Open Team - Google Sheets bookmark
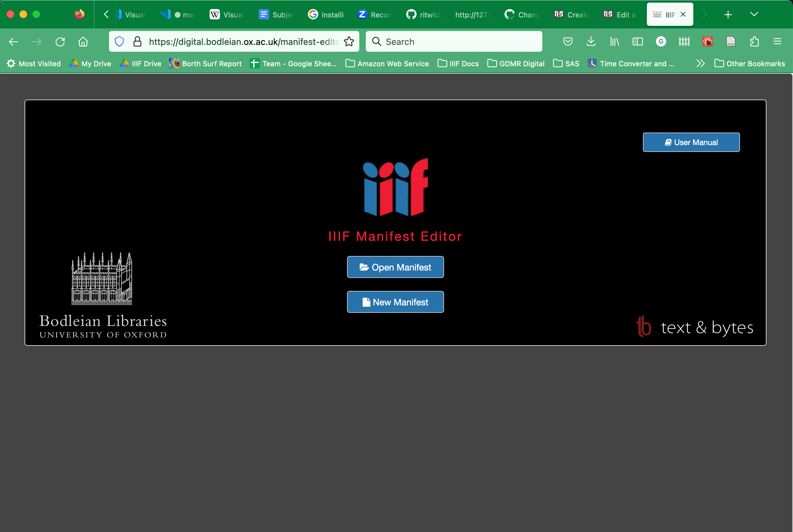The image size is (793, 532). coord(293,63)
